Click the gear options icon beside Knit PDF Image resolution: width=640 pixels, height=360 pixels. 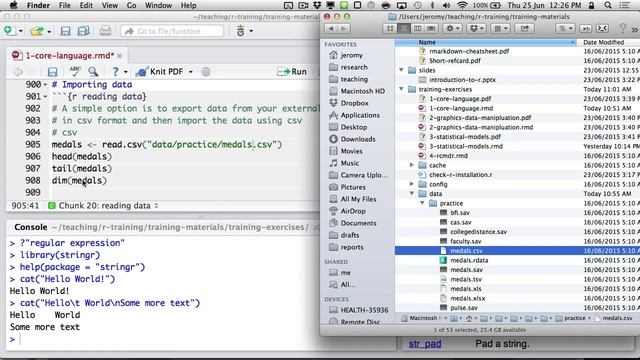tap(206, 72)
